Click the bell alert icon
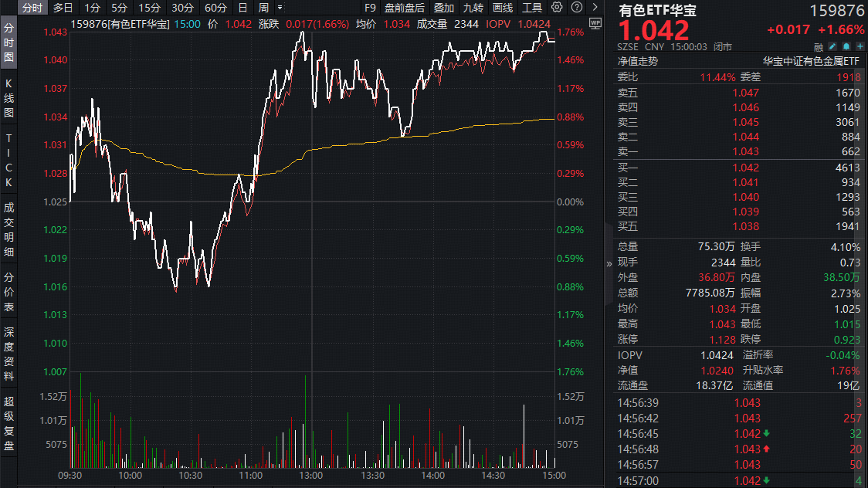The height and width of the screenshot is (488, 868). 846,46
